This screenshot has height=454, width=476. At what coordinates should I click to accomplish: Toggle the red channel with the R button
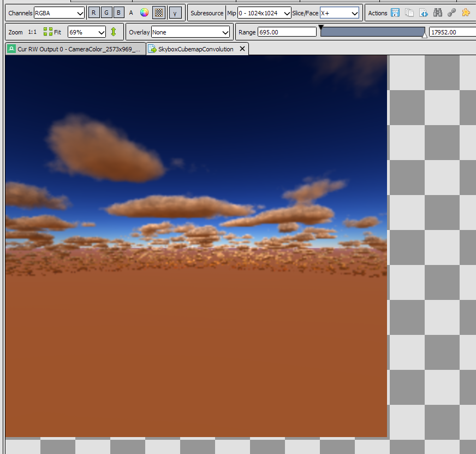click(94, 12)
